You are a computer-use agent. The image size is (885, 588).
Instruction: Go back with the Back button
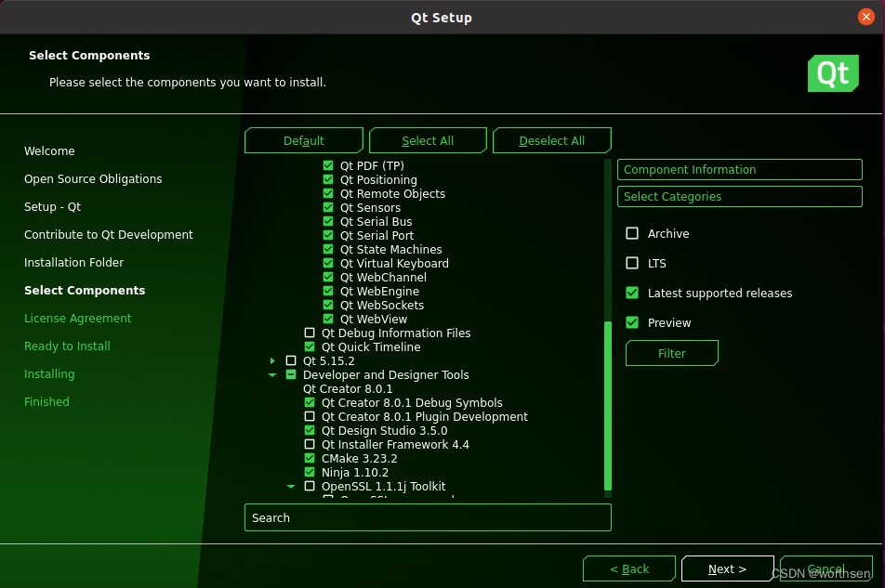tap(629, 568)
